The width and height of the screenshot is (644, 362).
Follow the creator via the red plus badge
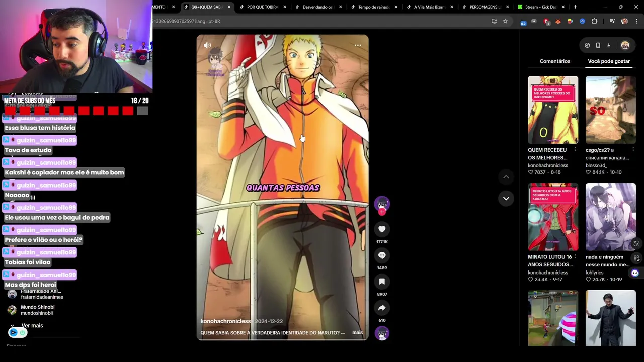(382, 212)
